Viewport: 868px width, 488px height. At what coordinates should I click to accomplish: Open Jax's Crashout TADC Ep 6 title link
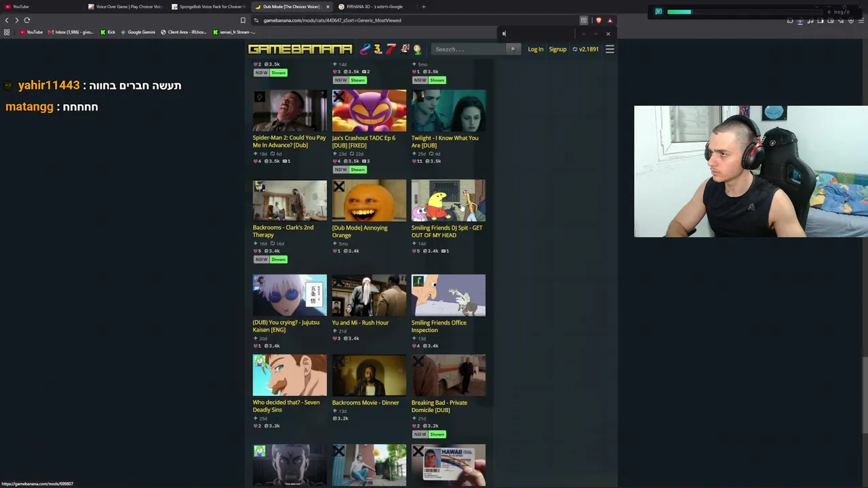[x=363, y=142]
